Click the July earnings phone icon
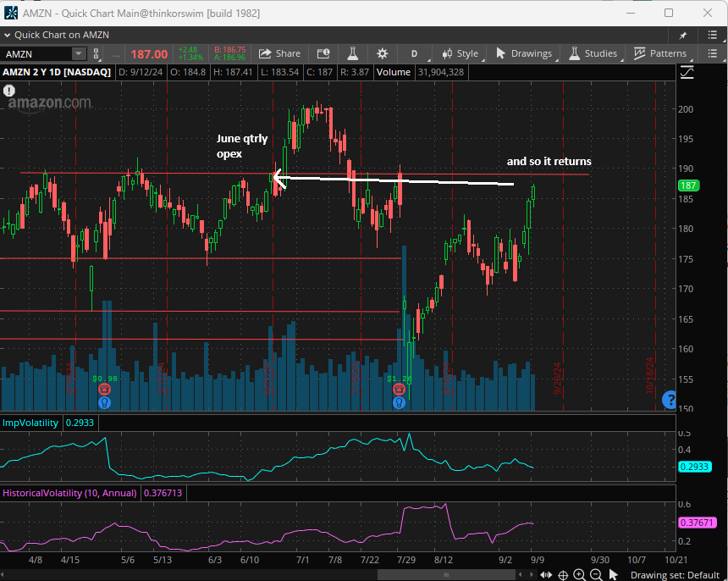 [399, 390]
